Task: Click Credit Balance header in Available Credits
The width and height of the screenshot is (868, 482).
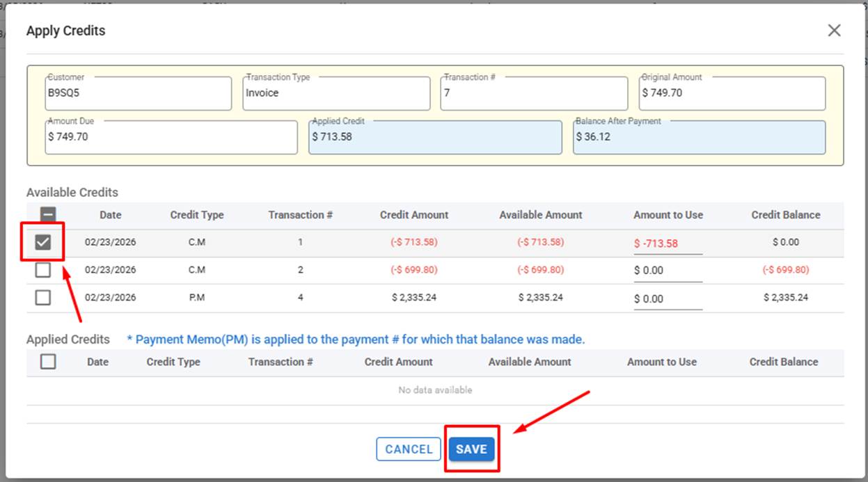Action: coord(786,215)
